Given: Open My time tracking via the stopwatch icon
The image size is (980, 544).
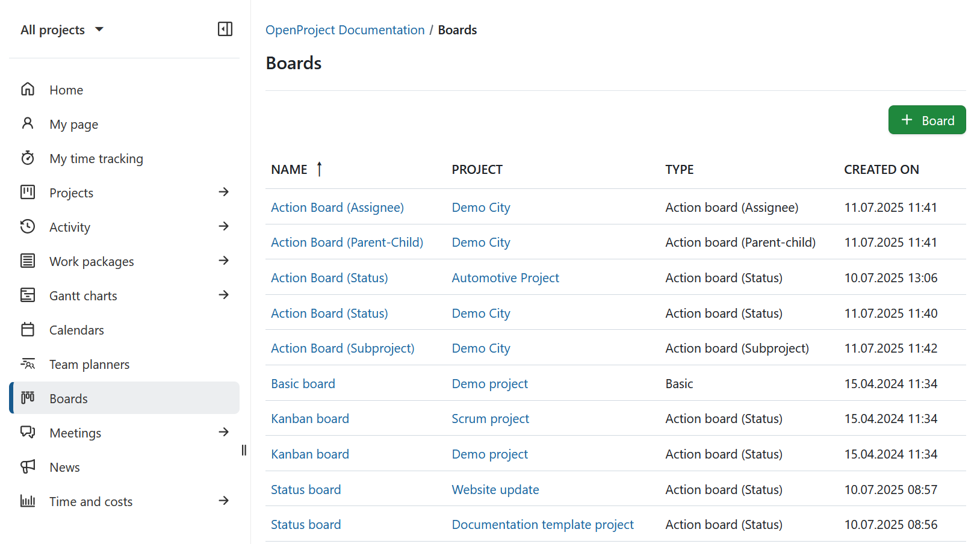Looking at the screenshot, I should point(28,158).
